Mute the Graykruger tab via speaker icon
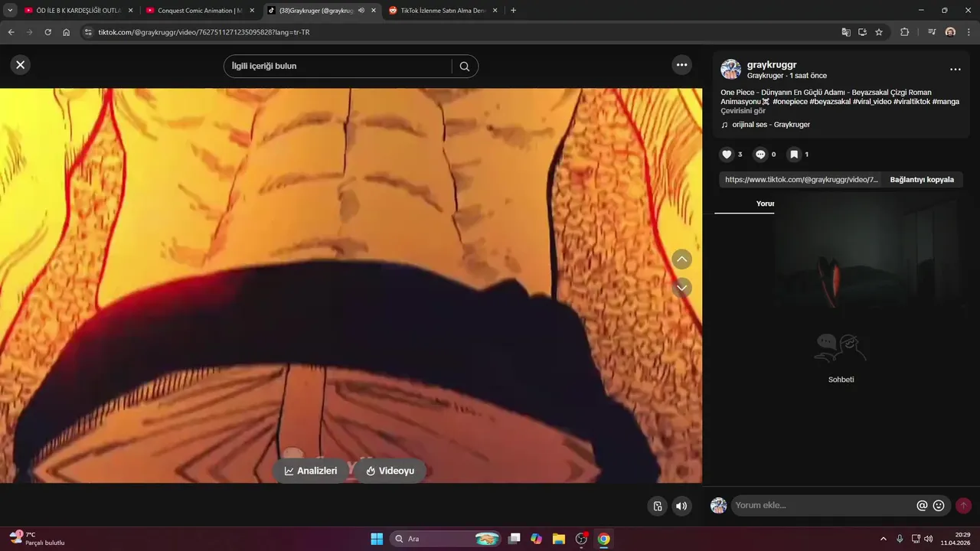 [x=361, y=11]
